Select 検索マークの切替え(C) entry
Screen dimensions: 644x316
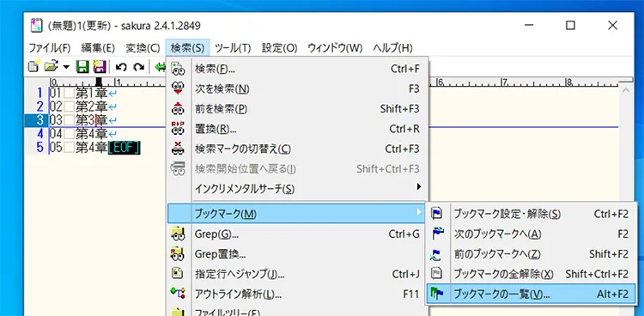pyautogui.click(x=298, y=149)
